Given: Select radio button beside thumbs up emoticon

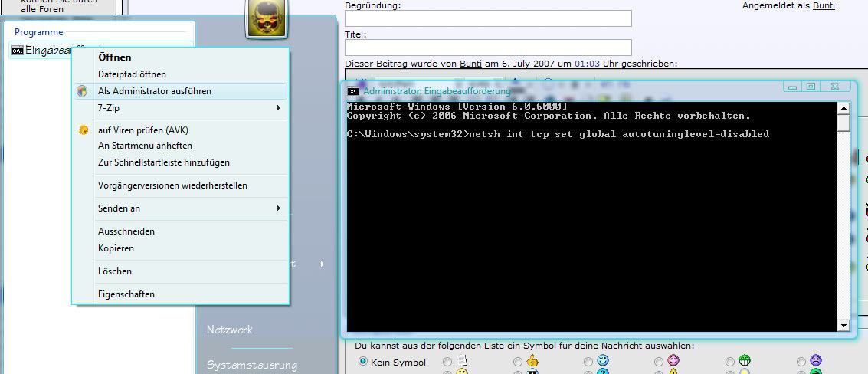Looking at the screenshot, I should tap(518, 362).
